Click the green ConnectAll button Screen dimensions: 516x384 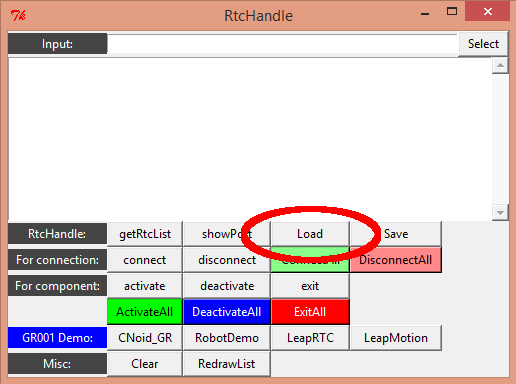(x=310, y=260)
